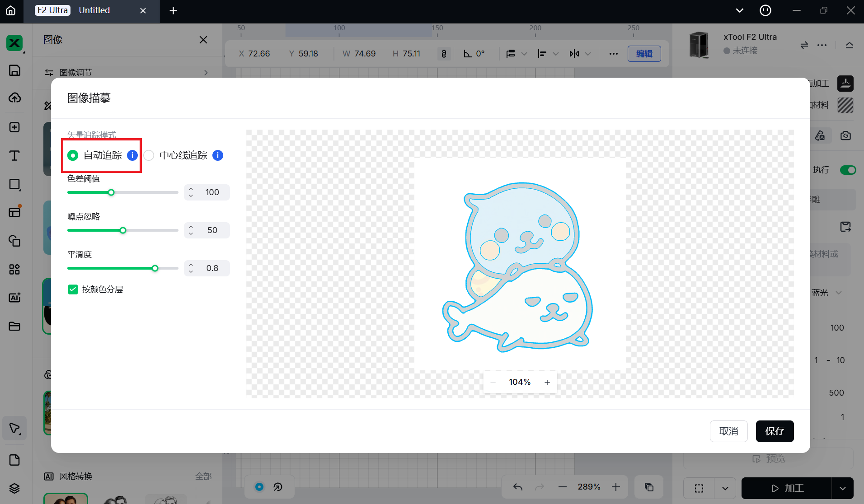This screenshot has width=864, height=504.
Task: Click the text tool icon in sidebar
Action: (14, 156)
